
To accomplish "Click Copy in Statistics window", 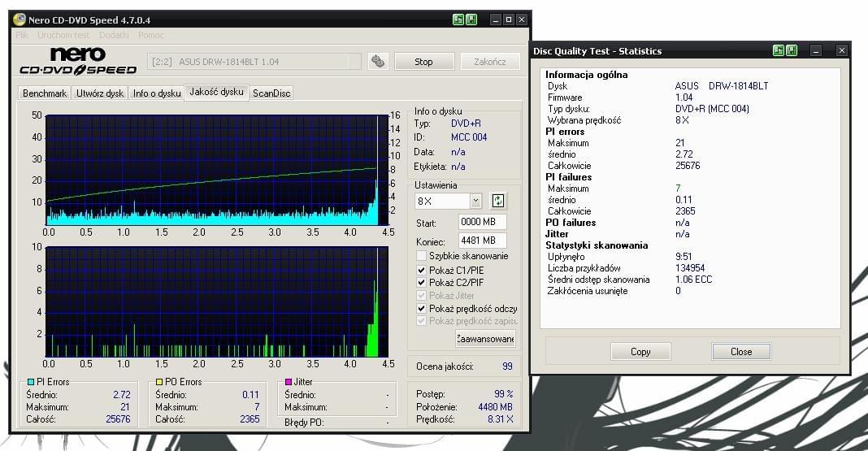I will tap(640, 351).
